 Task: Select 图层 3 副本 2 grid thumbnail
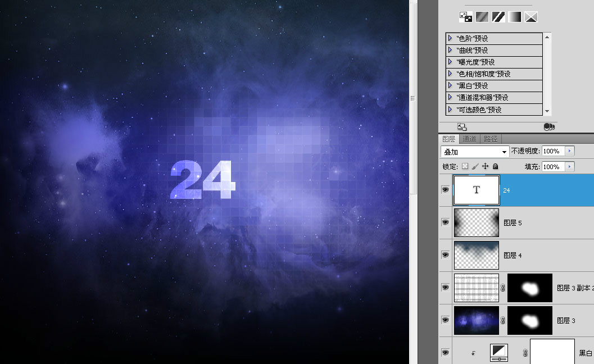coord(477,288)
